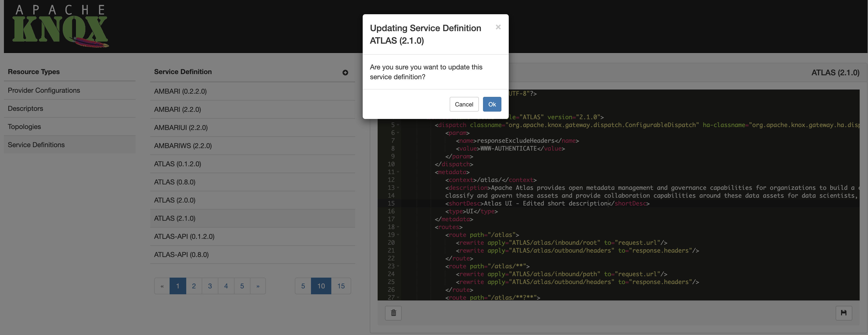Viewport: 868px width, 335px height.
Task: Close the dialog with the X icon
Action: click(498, 27)
